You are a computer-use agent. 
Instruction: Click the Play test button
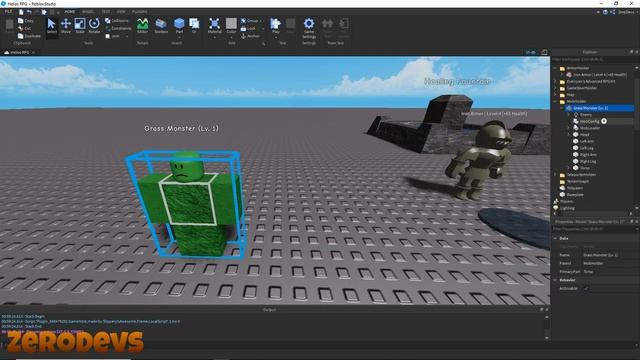click(276, 25)
